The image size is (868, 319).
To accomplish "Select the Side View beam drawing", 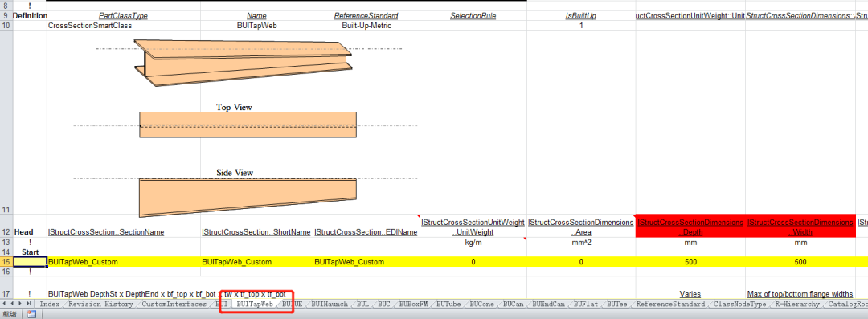I will (x=248, y=197).
